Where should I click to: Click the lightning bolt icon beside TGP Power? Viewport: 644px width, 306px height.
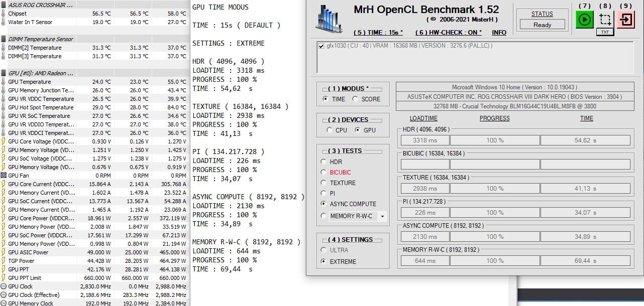pos(4,261)
